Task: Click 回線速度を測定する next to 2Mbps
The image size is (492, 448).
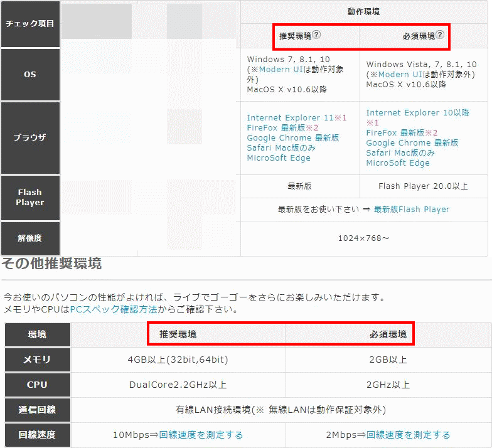Action: point(408,435)
